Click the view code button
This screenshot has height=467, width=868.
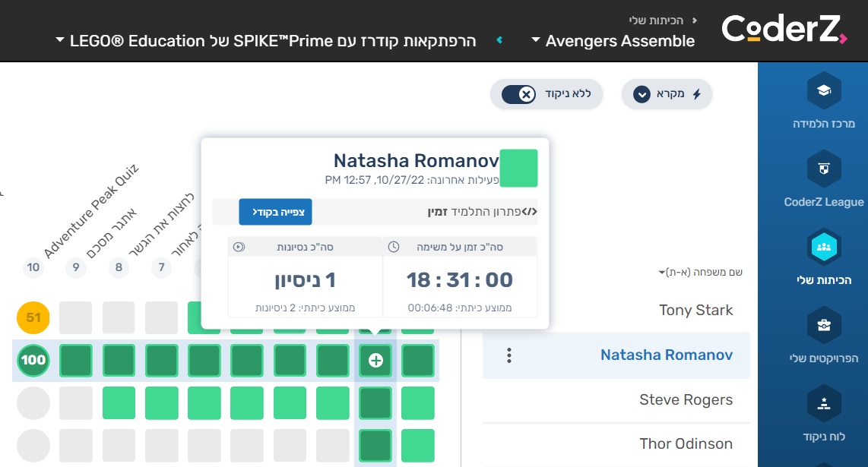[275, 212]
